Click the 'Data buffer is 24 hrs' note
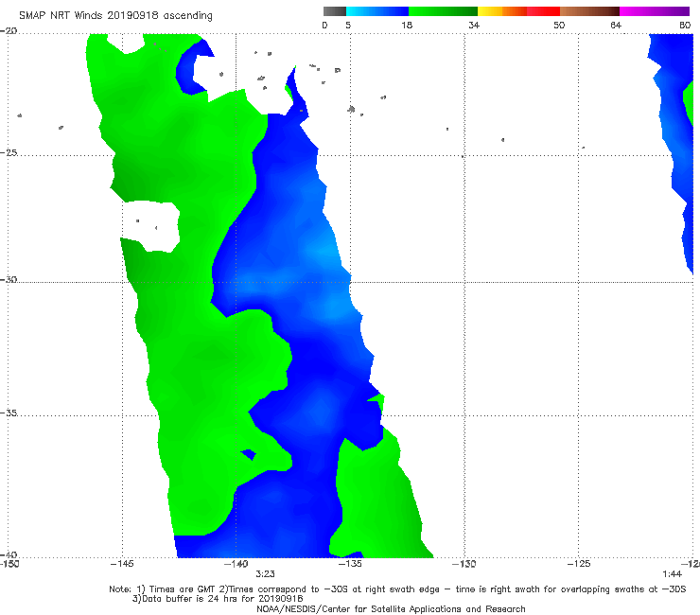Viewport: 700px width, 615px height. coord(218,599)
